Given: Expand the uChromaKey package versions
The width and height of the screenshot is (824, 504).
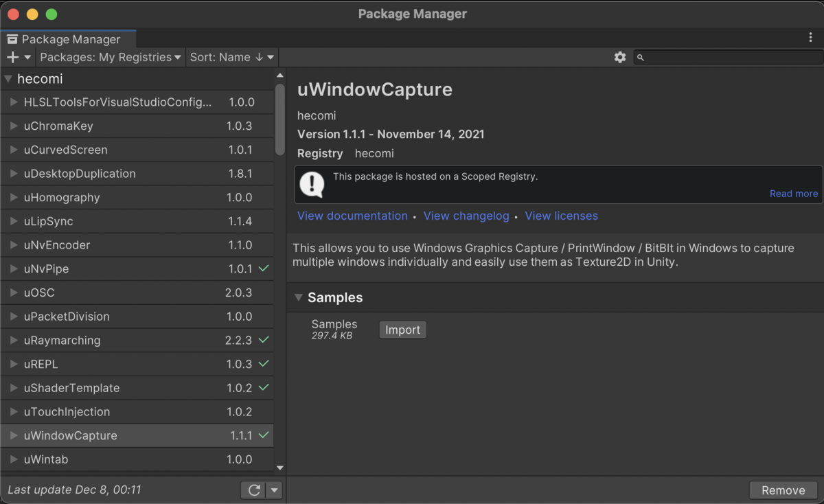Looking at the screenshot, I should [14, 126].
